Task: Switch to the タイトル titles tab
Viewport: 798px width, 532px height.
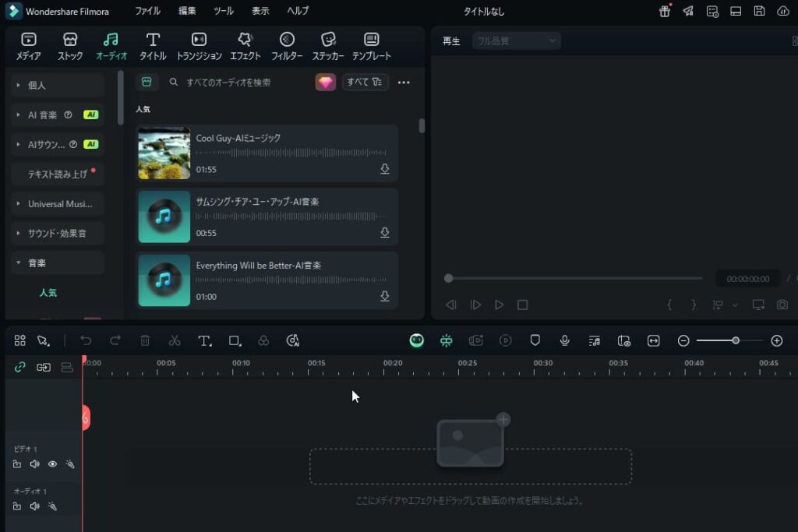Action: point(153,46)
